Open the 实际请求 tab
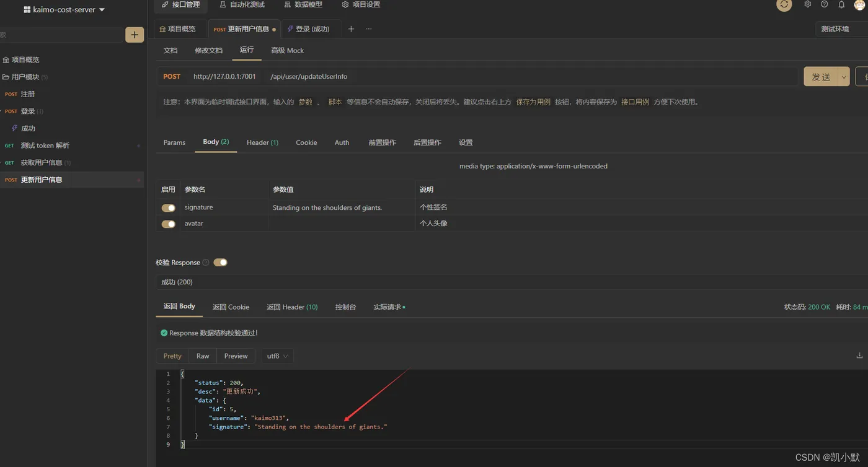 389,307
